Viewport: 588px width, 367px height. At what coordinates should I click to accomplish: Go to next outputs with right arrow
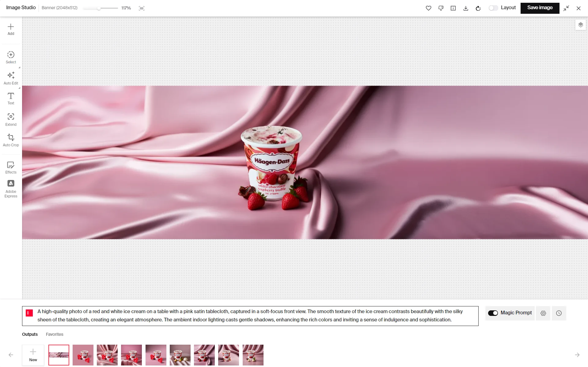577,355
